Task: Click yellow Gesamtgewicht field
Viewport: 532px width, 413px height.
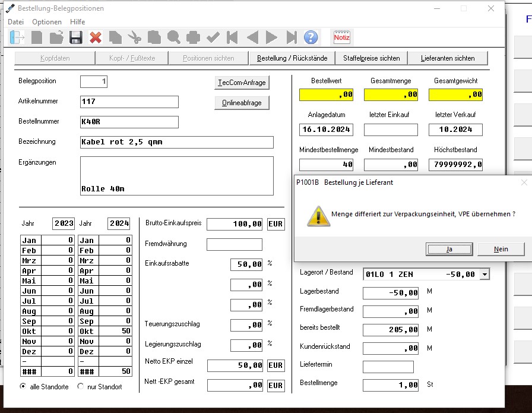Action: tap(455, 94)
